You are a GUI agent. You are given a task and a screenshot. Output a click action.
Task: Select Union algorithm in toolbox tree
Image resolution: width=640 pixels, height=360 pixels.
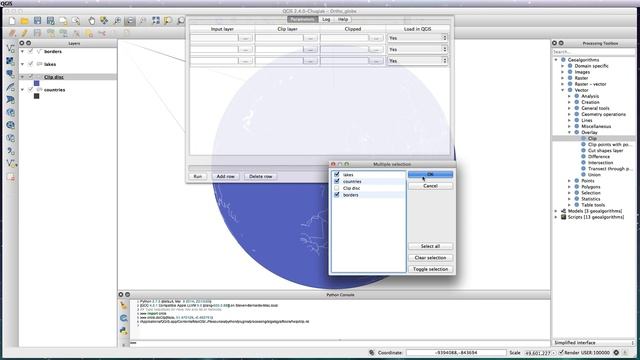point(594,175)
